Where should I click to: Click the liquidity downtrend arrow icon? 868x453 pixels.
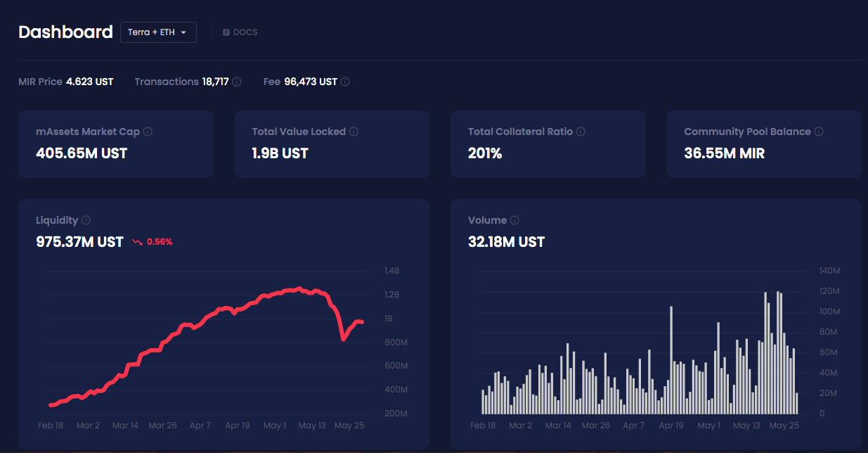point(136,242)
